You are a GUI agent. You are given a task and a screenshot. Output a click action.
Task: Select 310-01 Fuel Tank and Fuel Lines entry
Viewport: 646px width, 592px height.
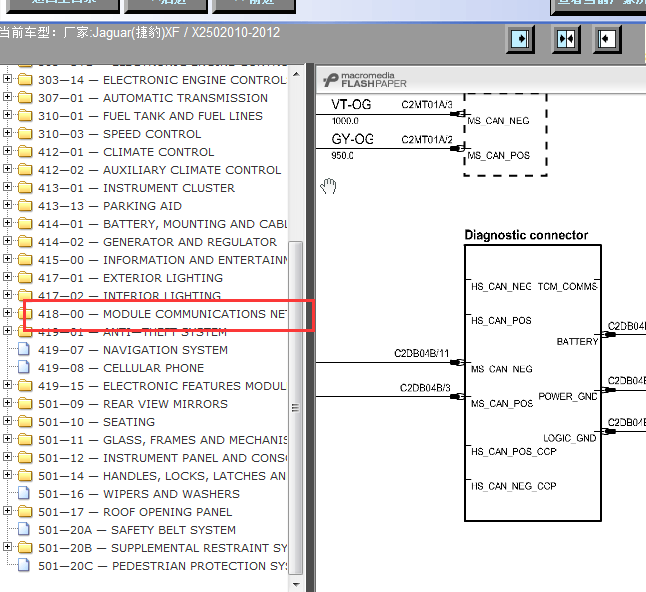(x=150, y=116)
